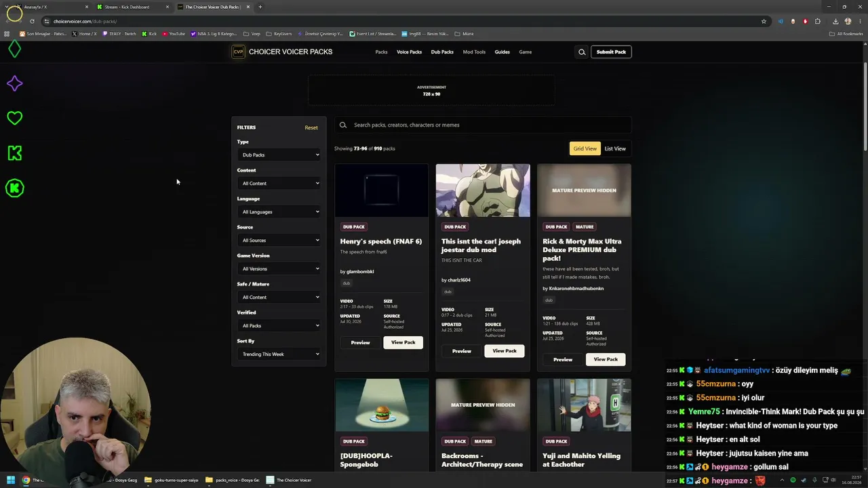
Task: Switch to List View
Action: click(615, 148)
